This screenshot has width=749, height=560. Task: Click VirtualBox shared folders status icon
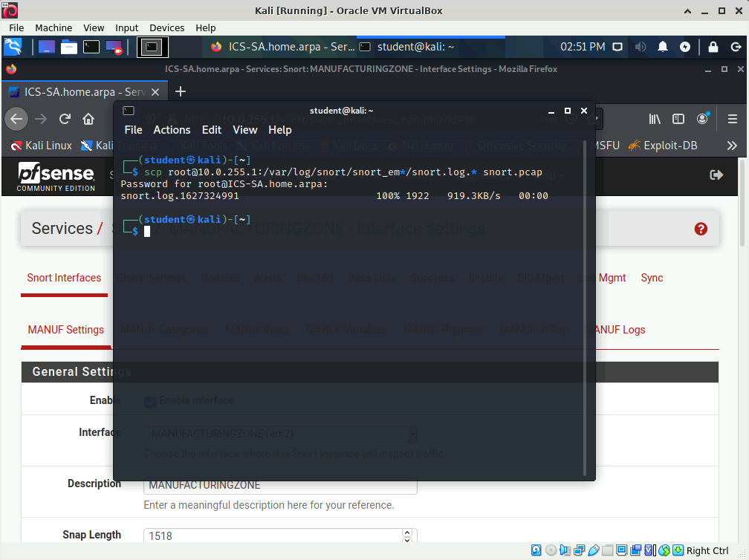608,550
